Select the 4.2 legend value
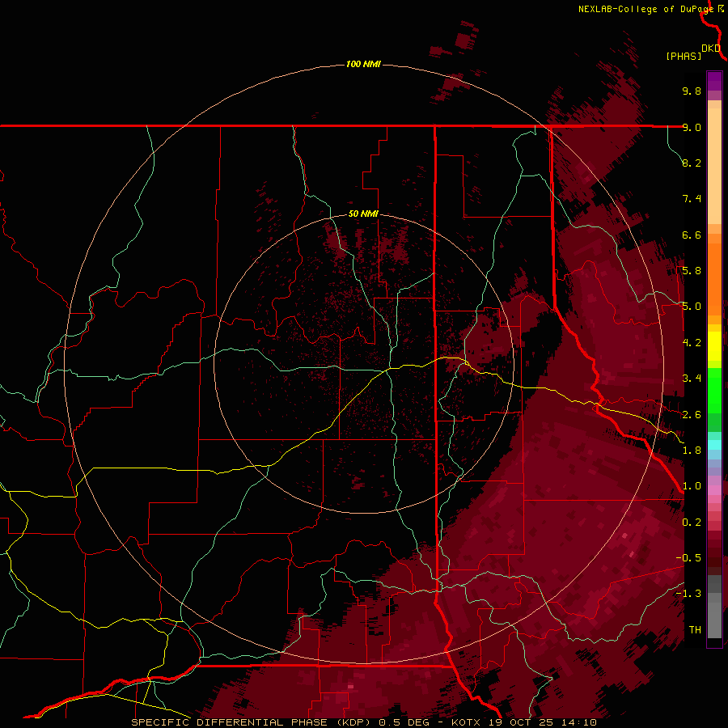The height and width of the screenshot is (728, 728). point(692,343)
